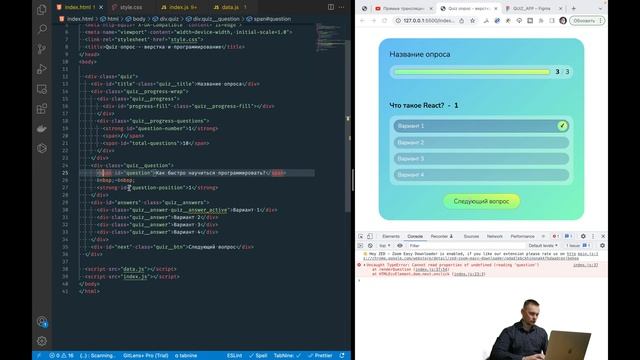Close the index.html editor tab
640x360 pixels.
pyautogui.click(x=101, y=7)
